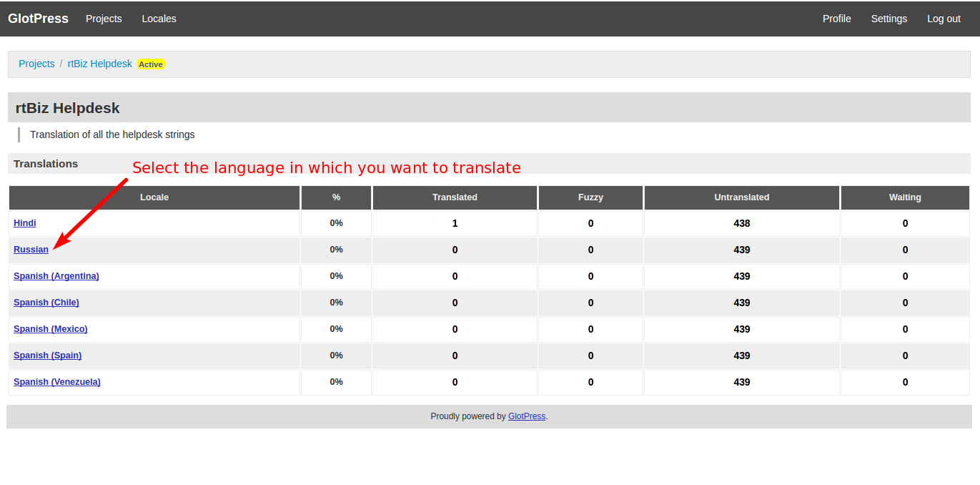Click Russian's waiting count 0
Screen dimensions: 980x485
tap(905, 250)
